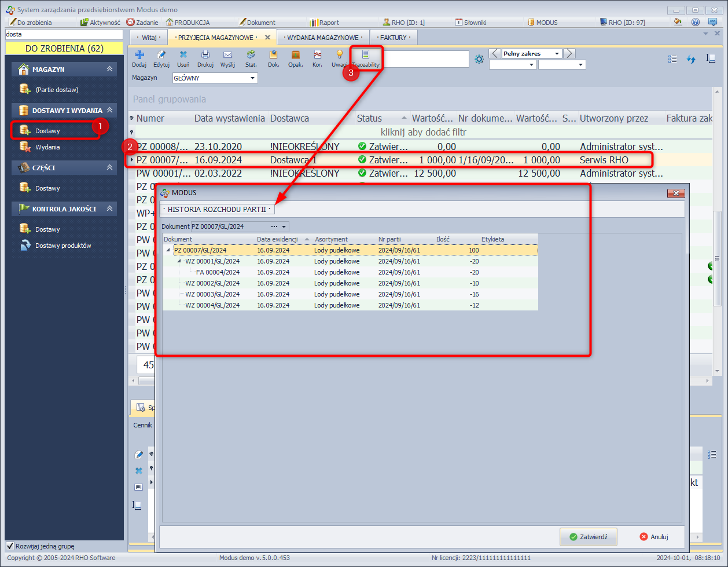
Task: Click the settings gear icon beside search field
Action: click(x=479, y=59)
